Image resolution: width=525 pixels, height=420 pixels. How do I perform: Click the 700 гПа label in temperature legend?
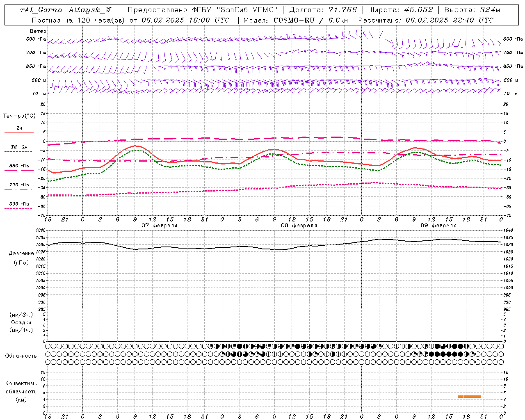[x=19, y=185]
